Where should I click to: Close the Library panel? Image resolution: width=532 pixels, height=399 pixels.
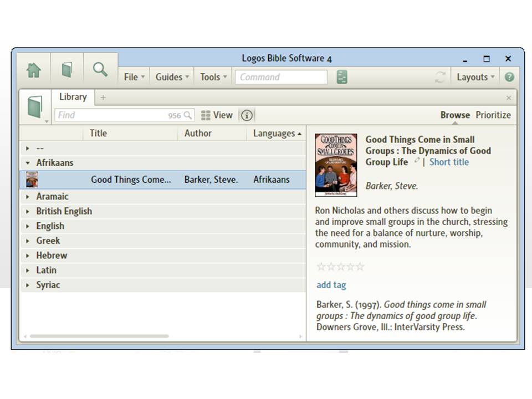pos(508,98)
